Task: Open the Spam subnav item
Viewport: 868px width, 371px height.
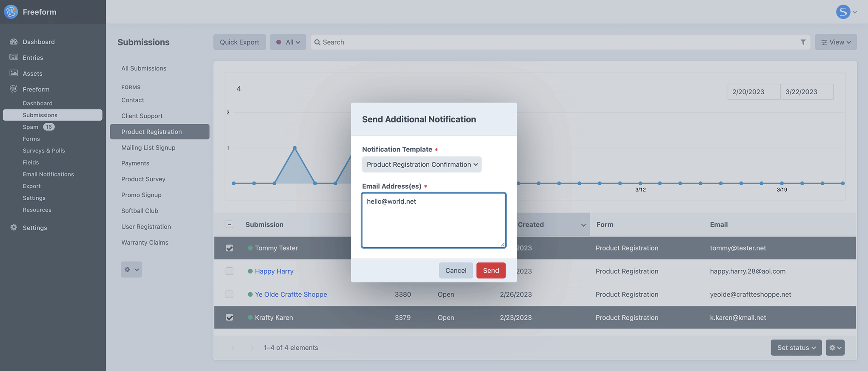Action: pyautogui.click(x=31, y=127)
